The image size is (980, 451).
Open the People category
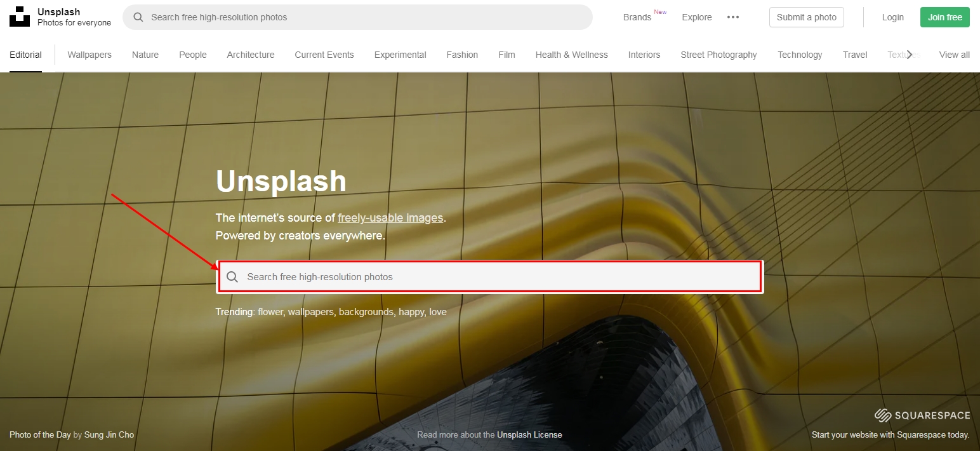(x=193, y=55)
